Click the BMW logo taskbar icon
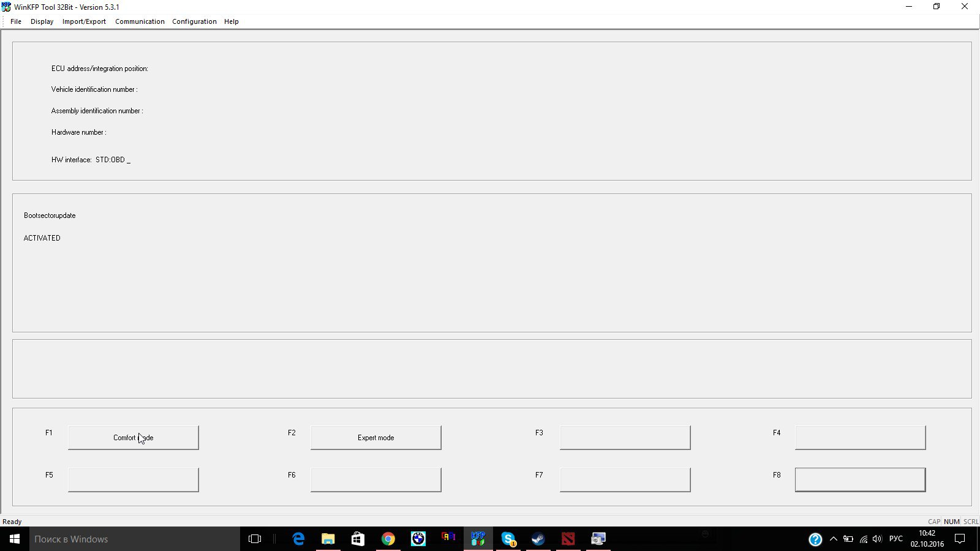 point(418,539)
